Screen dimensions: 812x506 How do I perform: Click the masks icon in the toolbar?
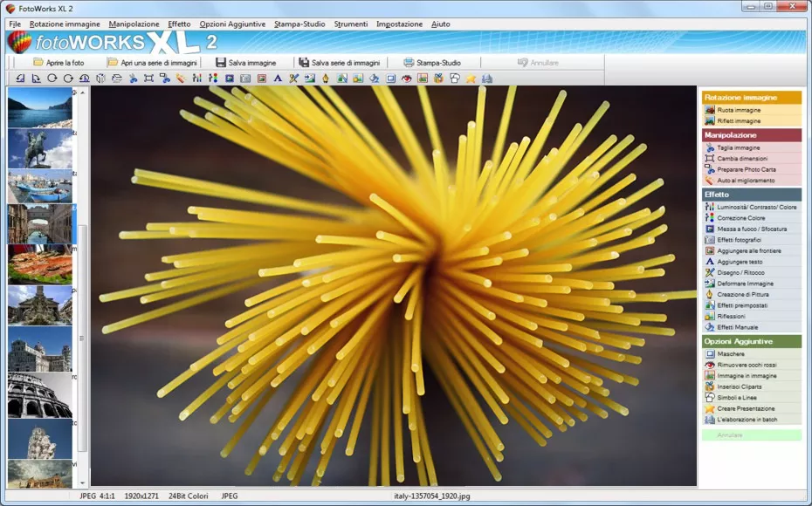[390, 79]
